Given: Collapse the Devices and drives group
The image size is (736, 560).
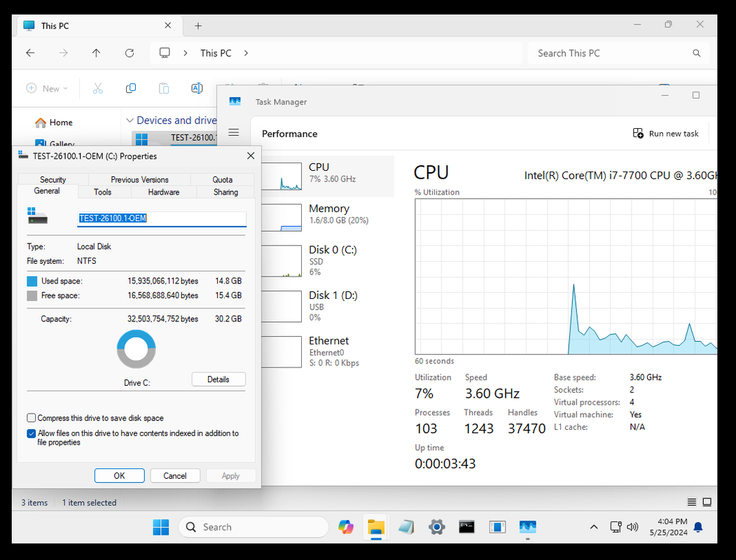Looking at the screenshot, I should click(x=130, y=120).
